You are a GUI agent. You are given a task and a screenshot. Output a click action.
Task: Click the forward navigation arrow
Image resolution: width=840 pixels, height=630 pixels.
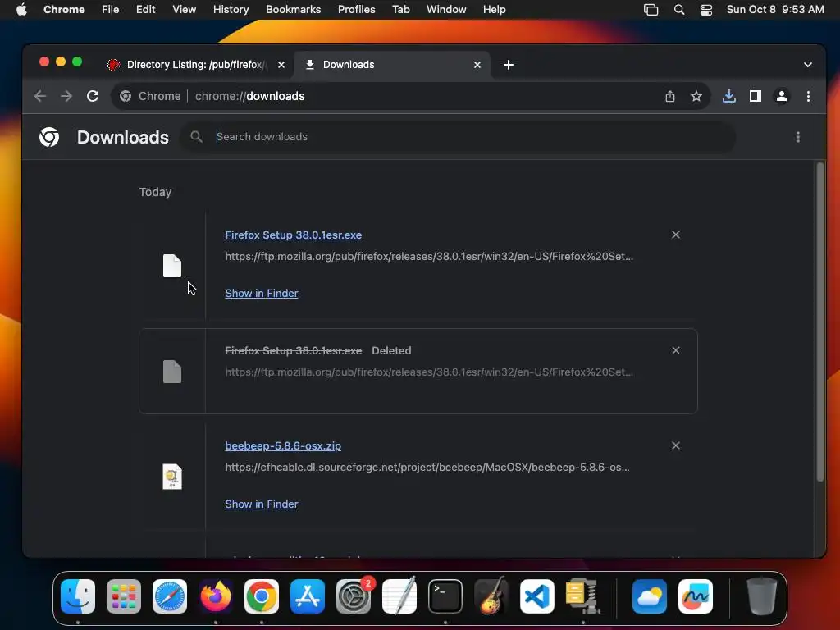(x=66, y=96)
